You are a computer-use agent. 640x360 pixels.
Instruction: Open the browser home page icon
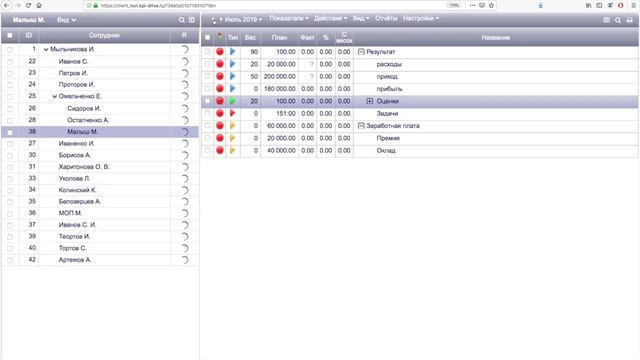point(39,5)
